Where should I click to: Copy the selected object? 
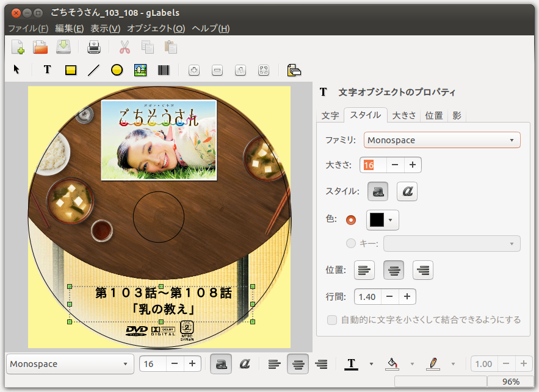tap(148, 47)
